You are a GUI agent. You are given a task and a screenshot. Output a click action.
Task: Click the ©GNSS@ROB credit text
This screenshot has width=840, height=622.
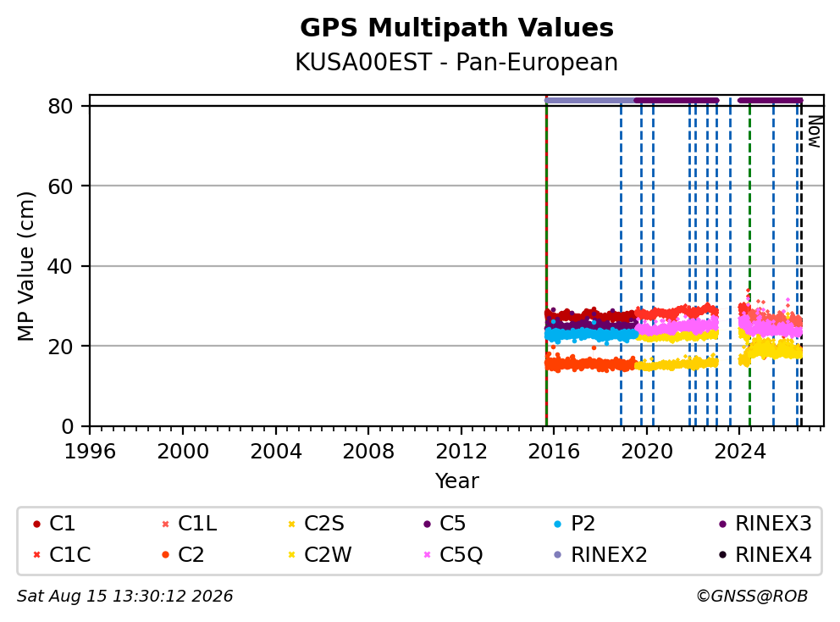(752, 596)
